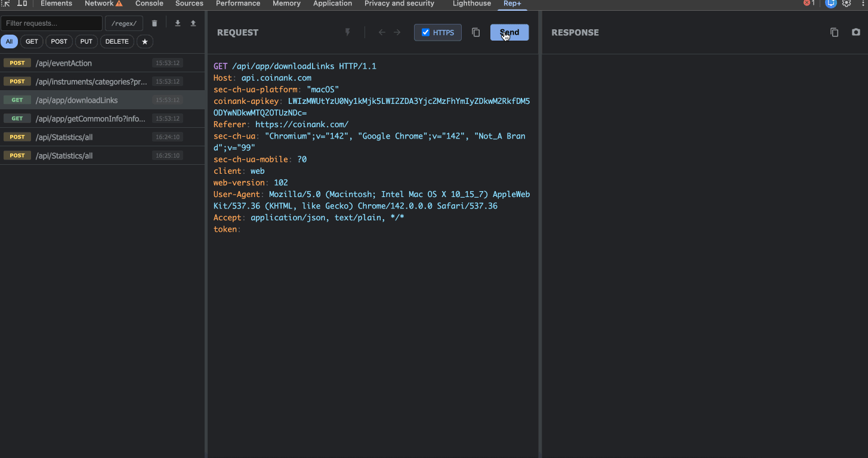Click the red error count indicator
Screen dimensions: 868x458
point(809,3)
